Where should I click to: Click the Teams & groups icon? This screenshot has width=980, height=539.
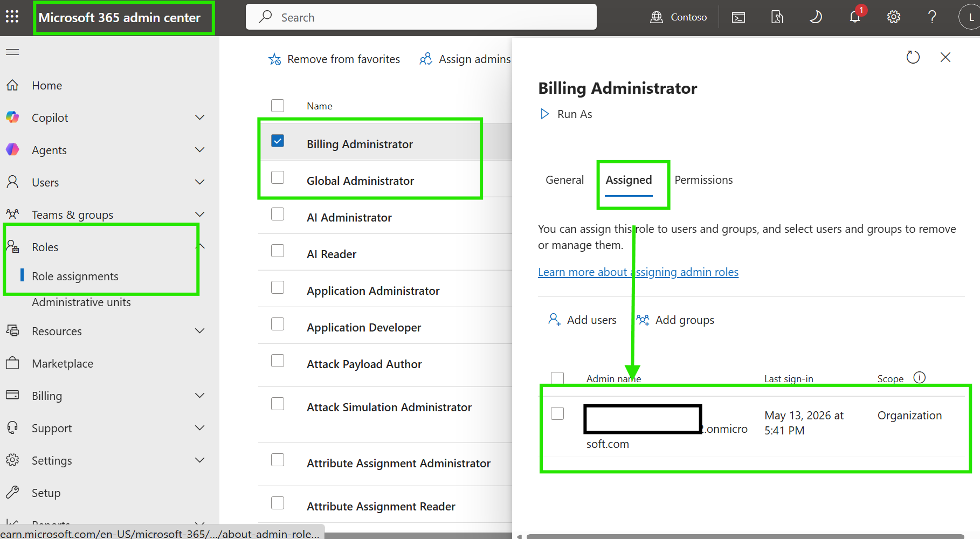[12, 214]
